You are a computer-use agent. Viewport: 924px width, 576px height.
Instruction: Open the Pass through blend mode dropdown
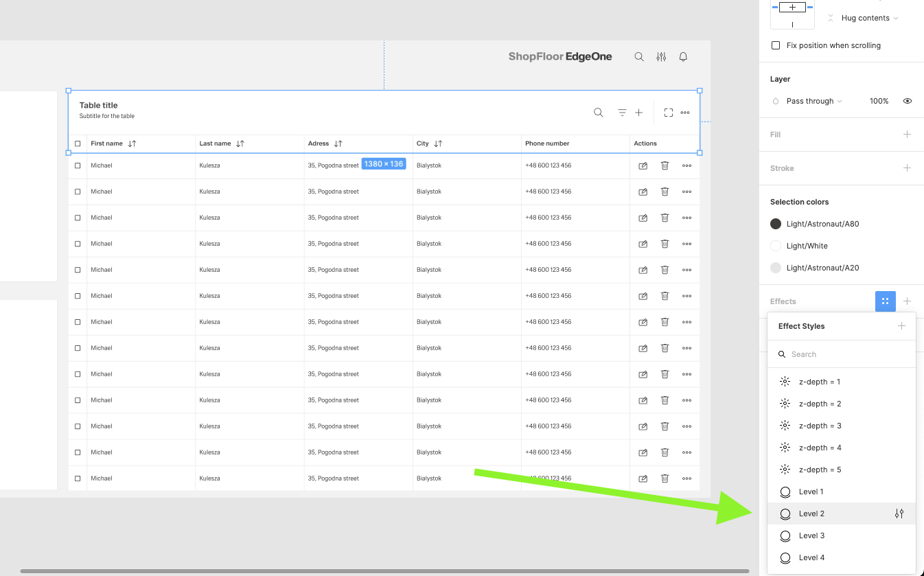814,101
